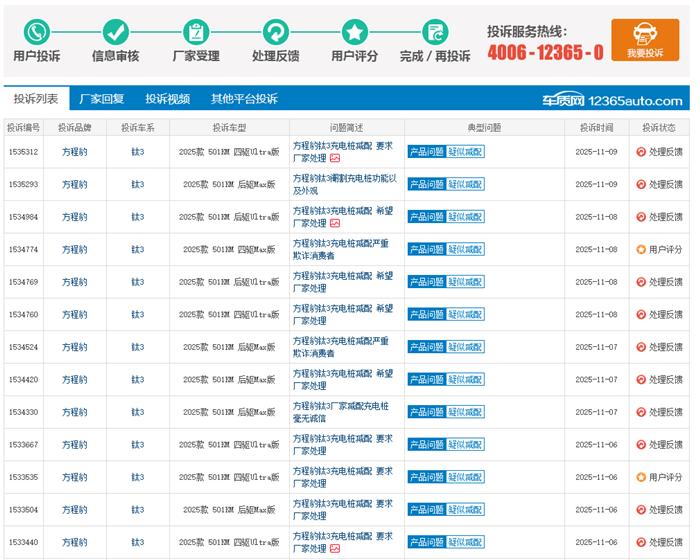Switch to the 厂家回复 tab
The width and height of the screenshot is (700, 560).
pos(101,99)
